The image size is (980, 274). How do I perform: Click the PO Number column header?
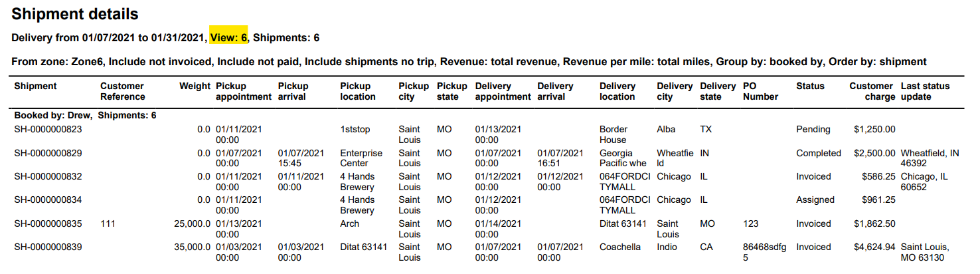click(x=760, y=91)
